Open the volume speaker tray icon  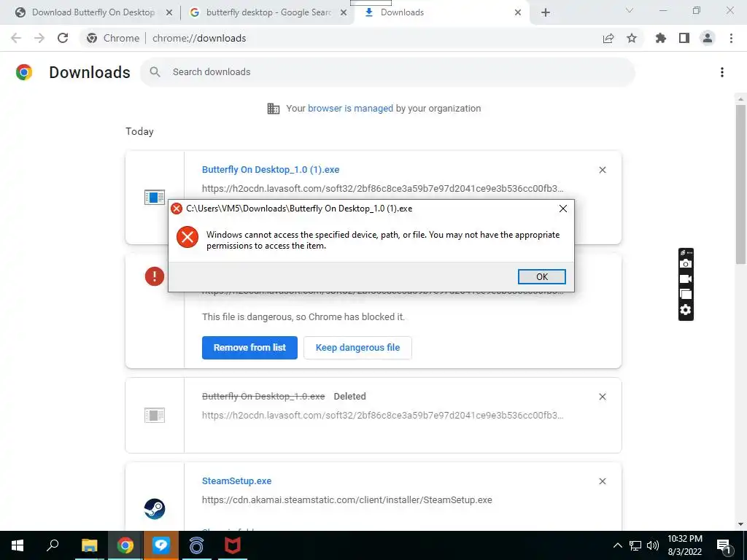[653, 545]
